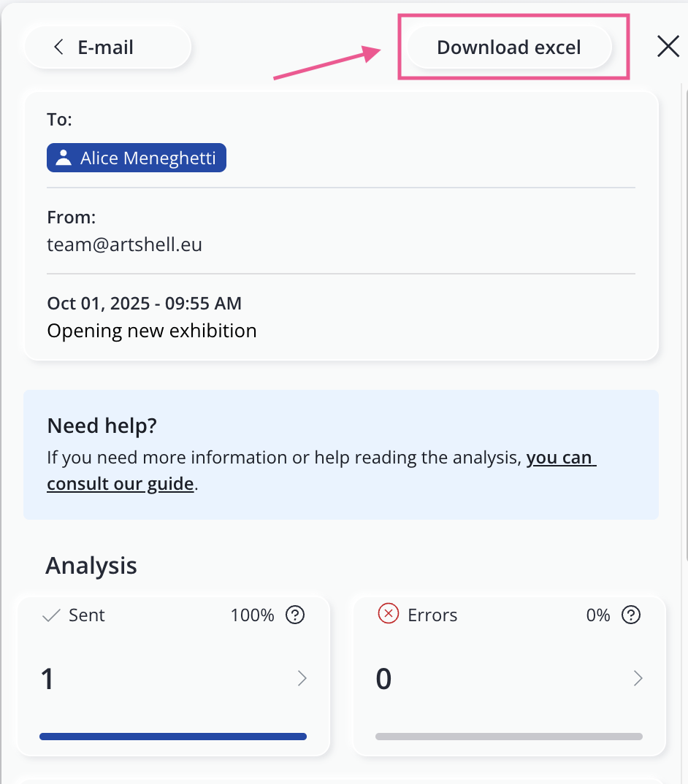Open the help tooltip for Errors

[631, 615]
